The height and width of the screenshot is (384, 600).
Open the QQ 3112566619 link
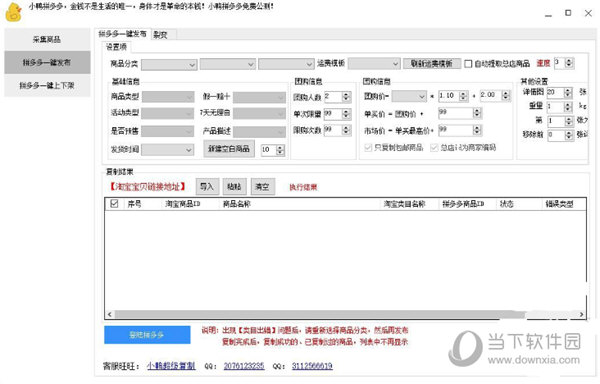tap(312, 366)
